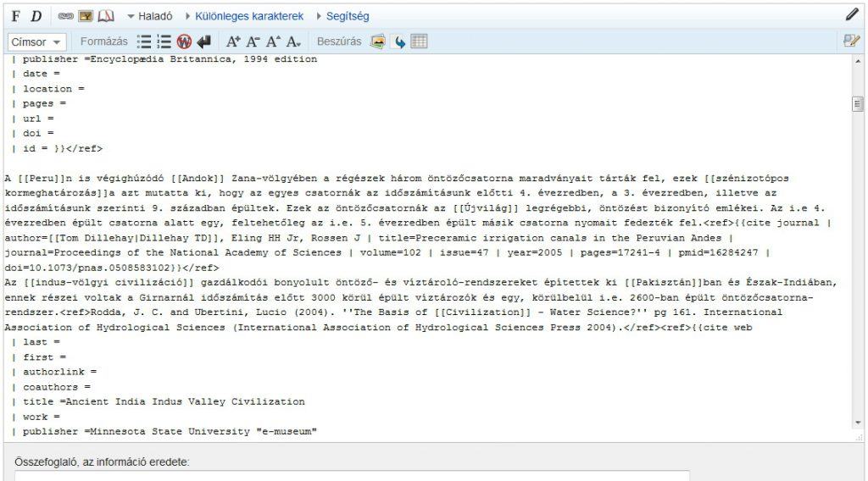
Task: Click the text '[[indus-völgyi civilizáció]]'
Action: (x=109, y=283)
